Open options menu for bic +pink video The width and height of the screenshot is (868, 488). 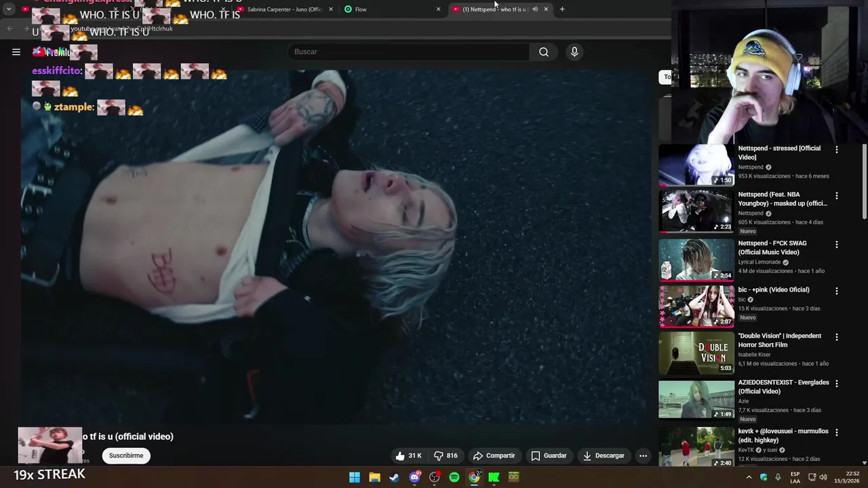(836, 291)
